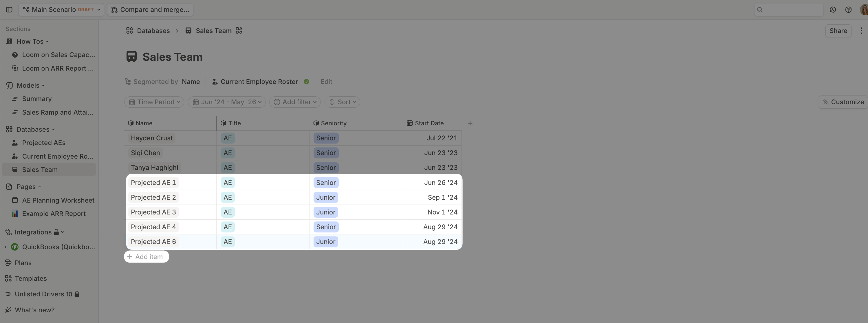Image resolution: width=868 pixels, height=323 pixels.
Task: Click the Customize button
Action: tap(843, 102)
